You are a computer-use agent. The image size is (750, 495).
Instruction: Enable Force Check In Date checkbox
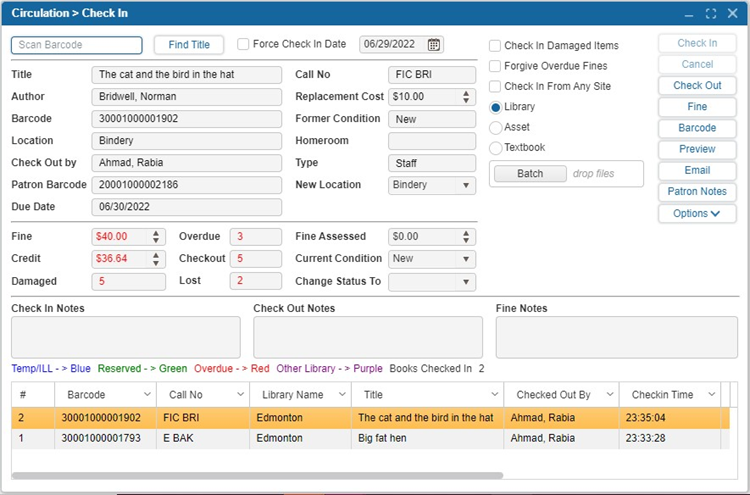click(244, 44)
